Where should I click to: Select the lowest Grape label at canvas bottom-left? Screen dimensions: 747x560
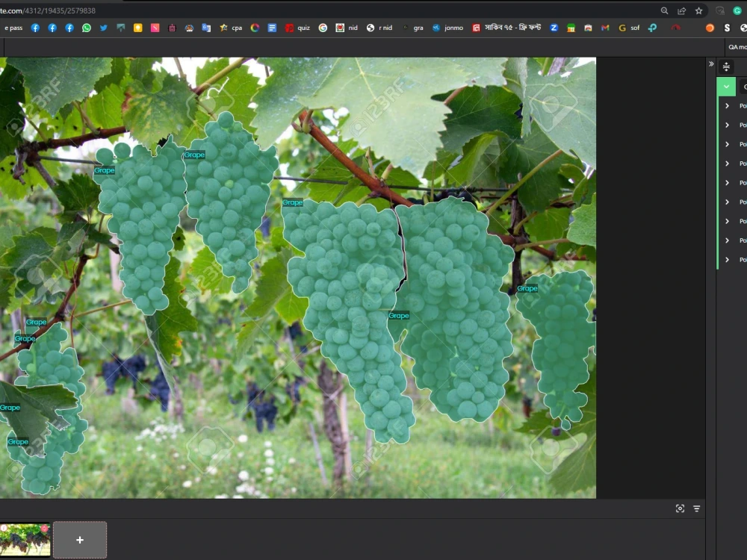coord(18,442)
